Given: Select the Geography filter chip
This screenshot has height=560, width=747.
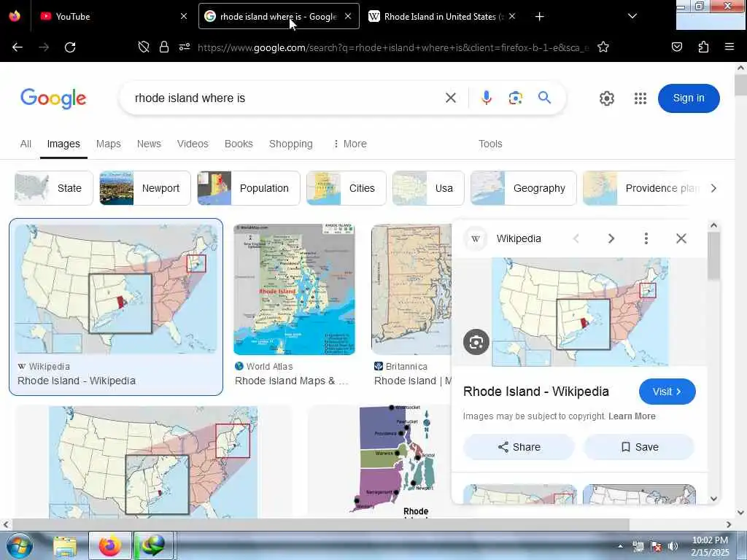Looking at the screenshot, I should (523, 188).
